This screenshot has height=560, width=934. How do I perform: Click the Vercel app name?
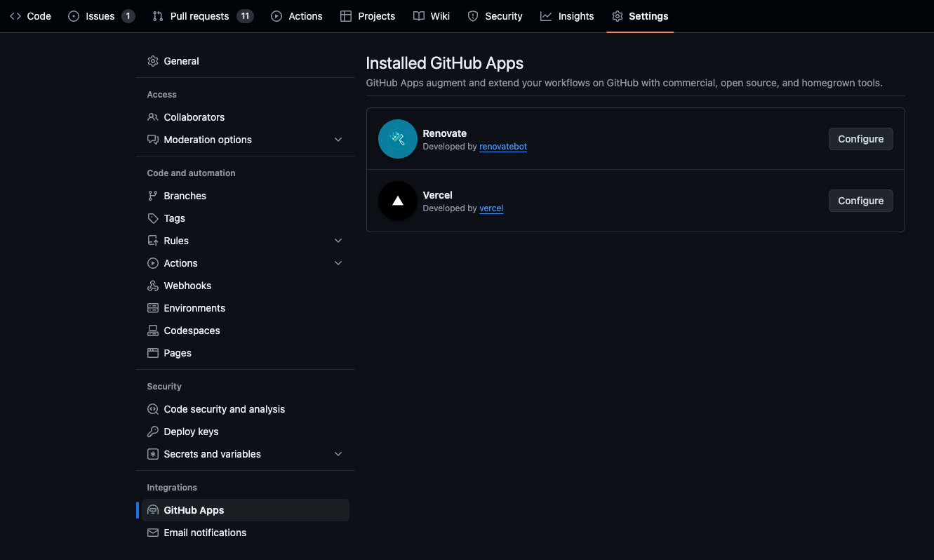438,195
